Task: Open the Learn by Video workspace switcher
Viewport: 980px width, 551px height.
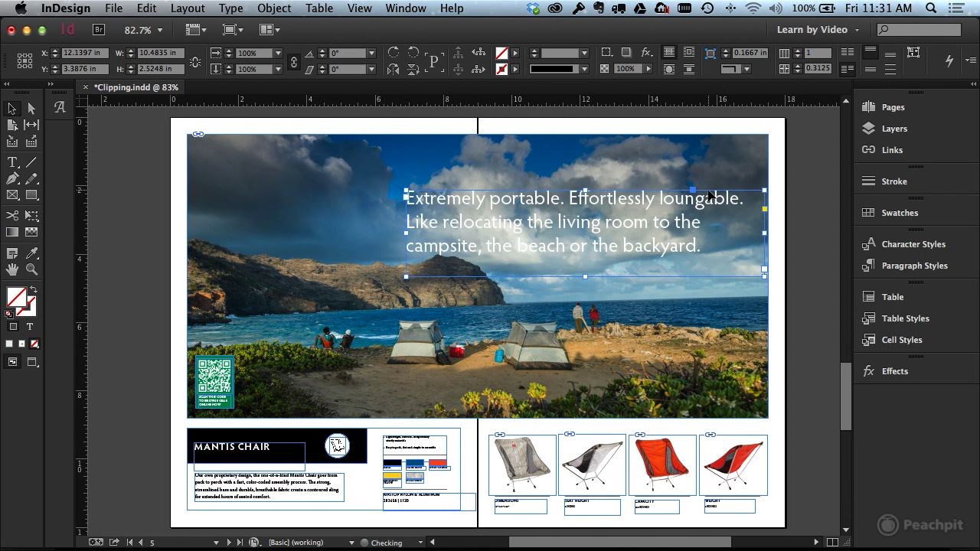Action: tap(818, 30)
